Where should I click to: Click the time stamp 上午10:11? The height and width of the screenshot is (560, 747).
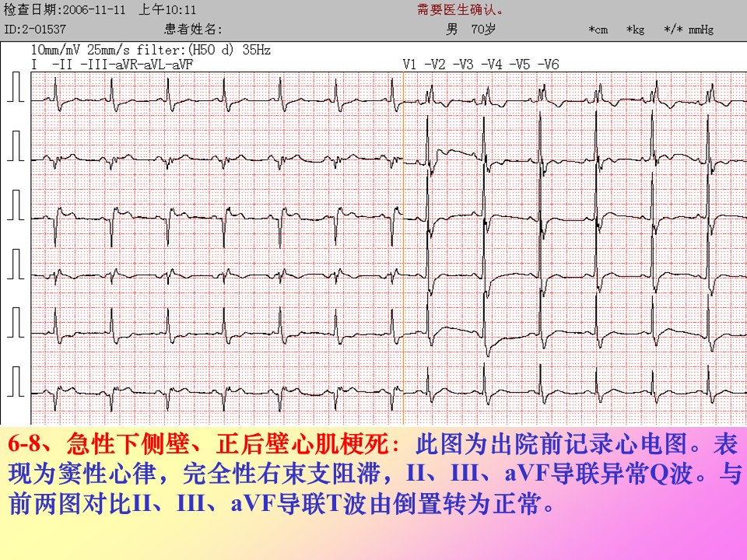[x=167, y=9]
